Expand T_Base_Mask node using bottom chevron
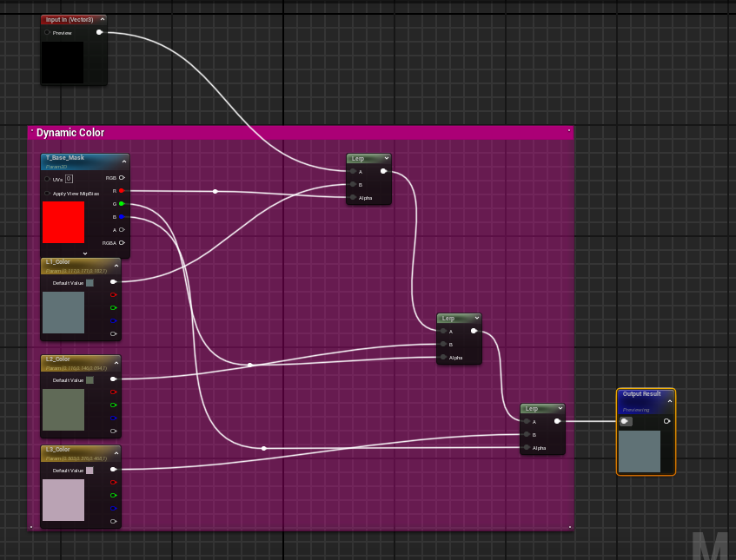The width and height of the screenshot is (736, 560). 85,254
